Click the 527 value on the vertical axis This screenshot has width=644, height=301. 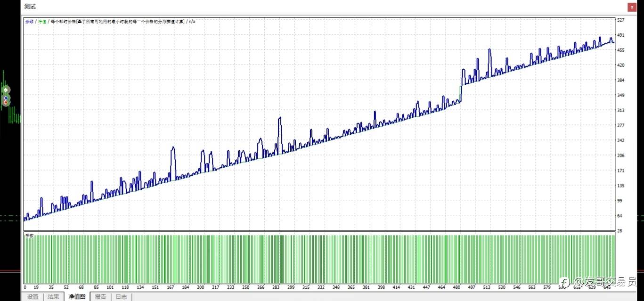[620, 20]
